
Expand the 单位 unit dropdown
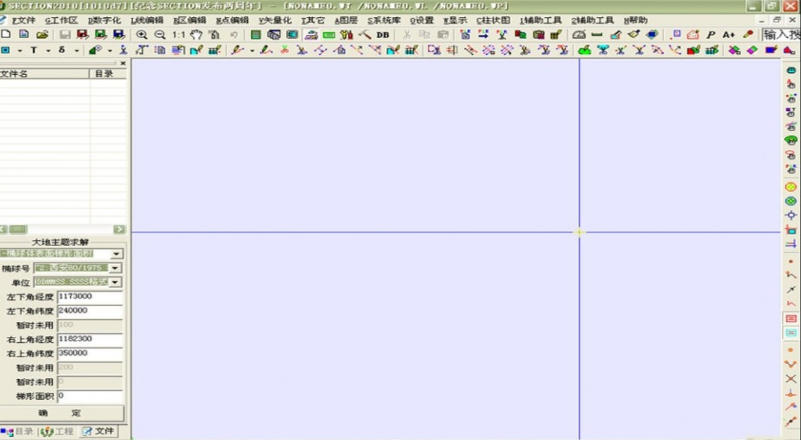[x=115, y=283]
